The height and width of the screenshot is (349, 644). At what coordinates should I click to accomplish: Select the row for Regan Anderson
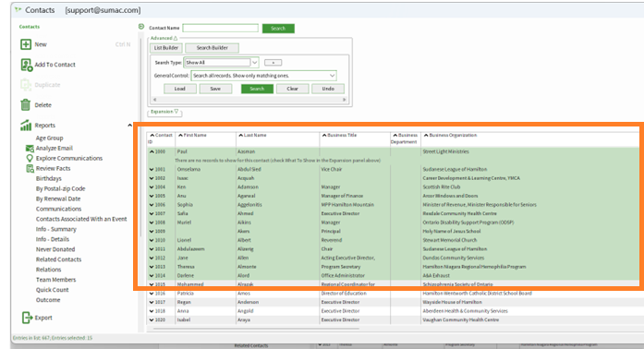tap(394, 302)
